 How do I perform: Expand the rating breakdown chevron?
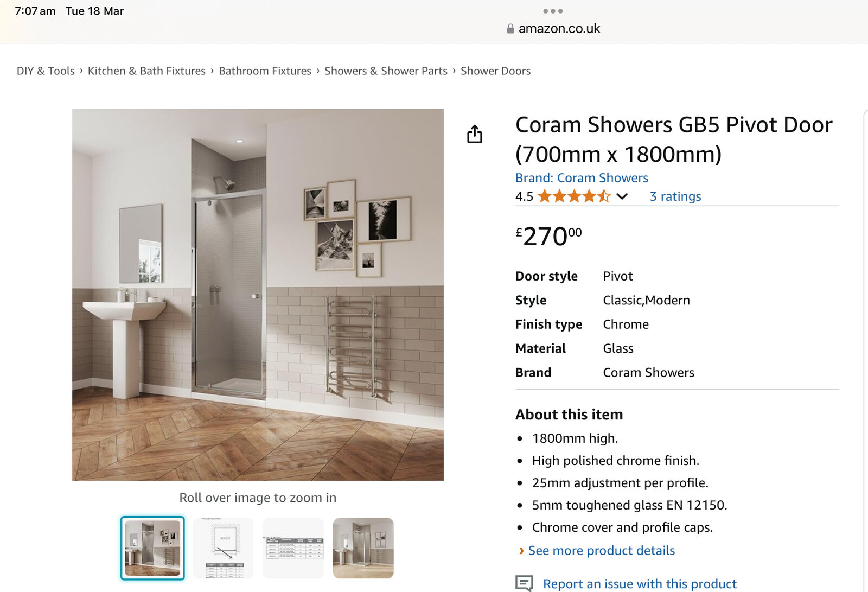click(622, 196)
